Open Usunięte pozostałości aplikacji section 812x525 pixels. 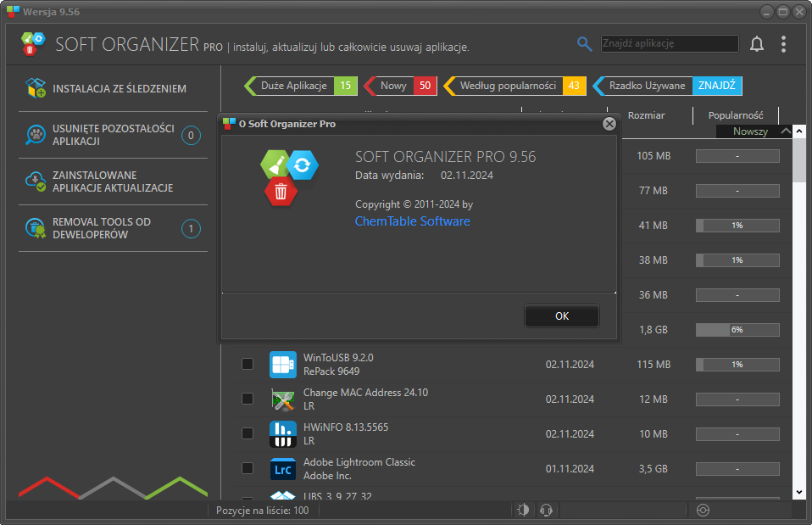[113, 135]
